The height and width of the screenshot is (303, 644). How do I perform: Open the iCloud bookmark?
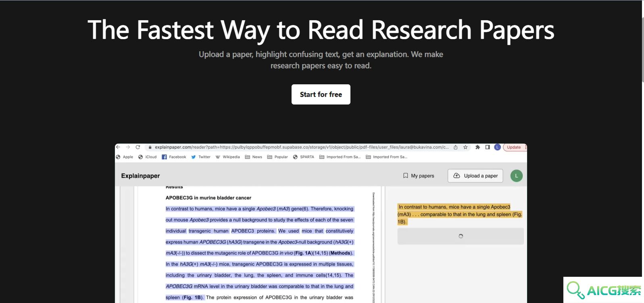click(147, 157)
